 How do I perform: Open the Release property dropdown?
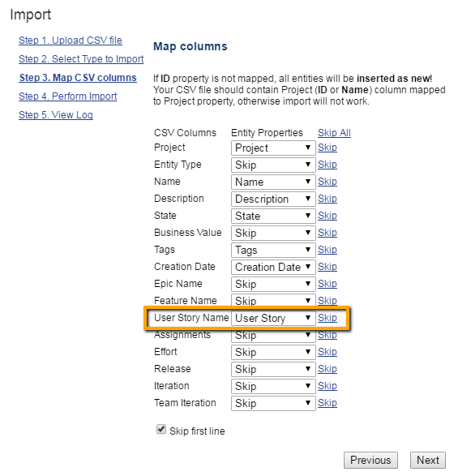click(x=273, y=369)
